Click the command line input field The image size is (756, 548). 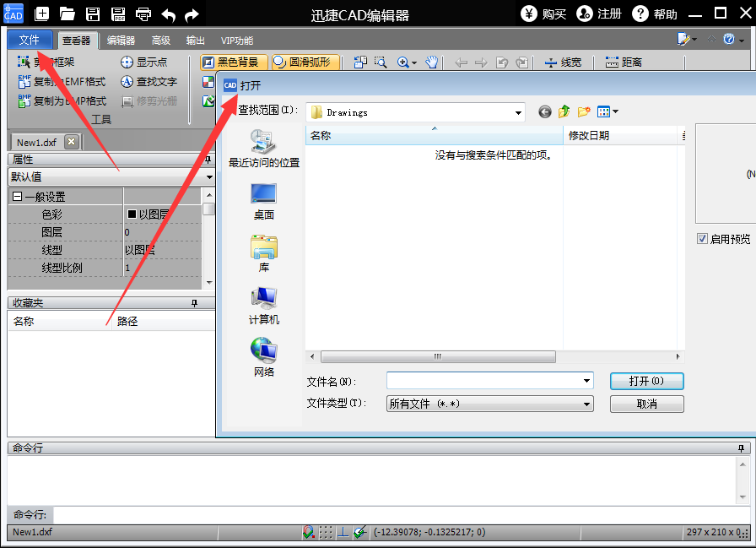coord(402,515)
